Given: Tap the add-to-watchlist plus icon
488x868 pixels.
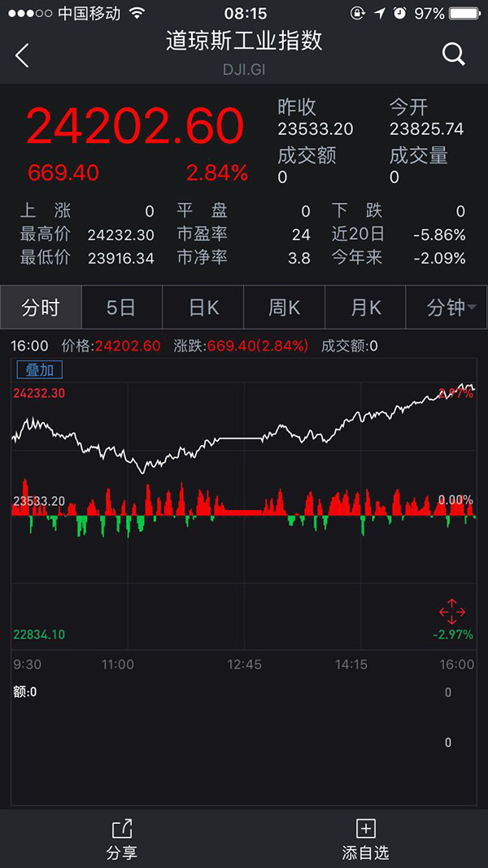Looking at the screenshot, I should (x=365, y=829).
